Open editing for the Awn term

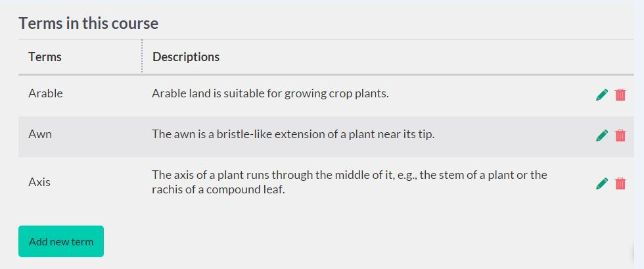(x=601, y=135)
